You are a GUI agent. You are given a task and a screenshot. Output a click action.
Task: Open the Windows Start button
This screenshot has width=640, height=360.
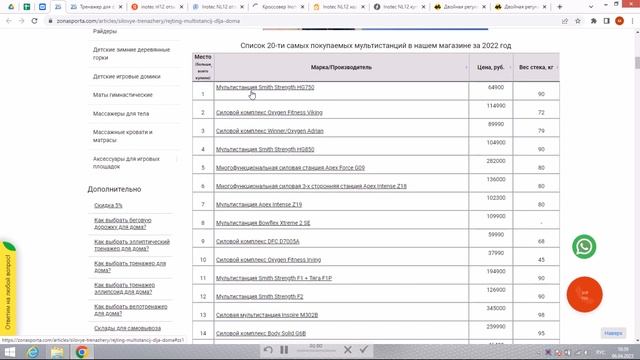(x=9, y=352)
